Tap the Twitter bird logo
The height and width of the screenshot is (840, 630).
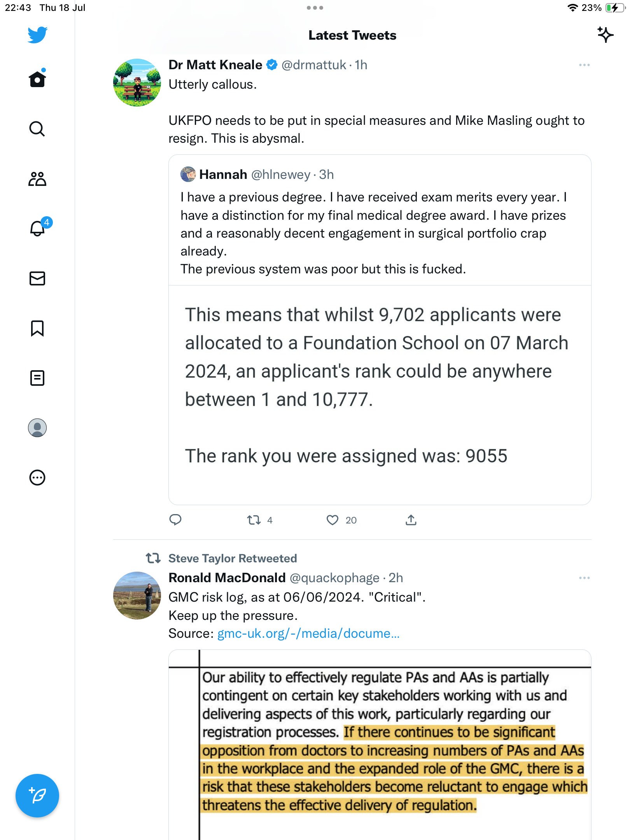(37, 35)
